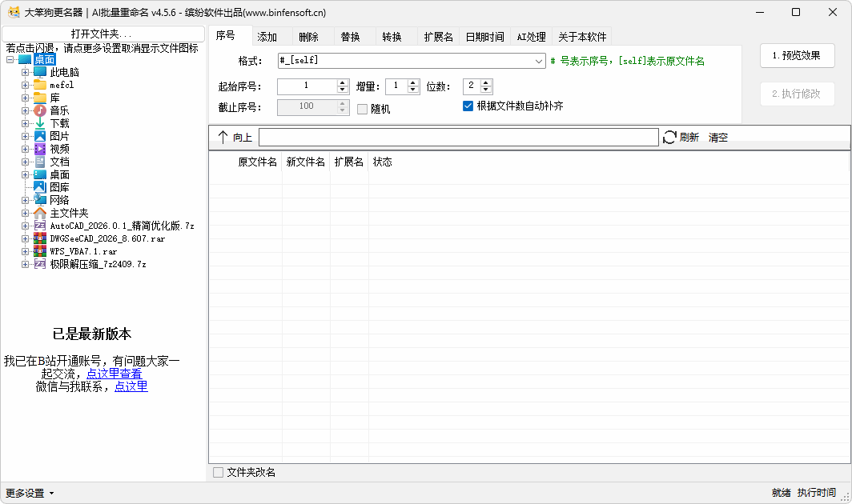Switch to the 转换 tab
The height and width of the screenshot is (504, 852).
click(392, 36)
